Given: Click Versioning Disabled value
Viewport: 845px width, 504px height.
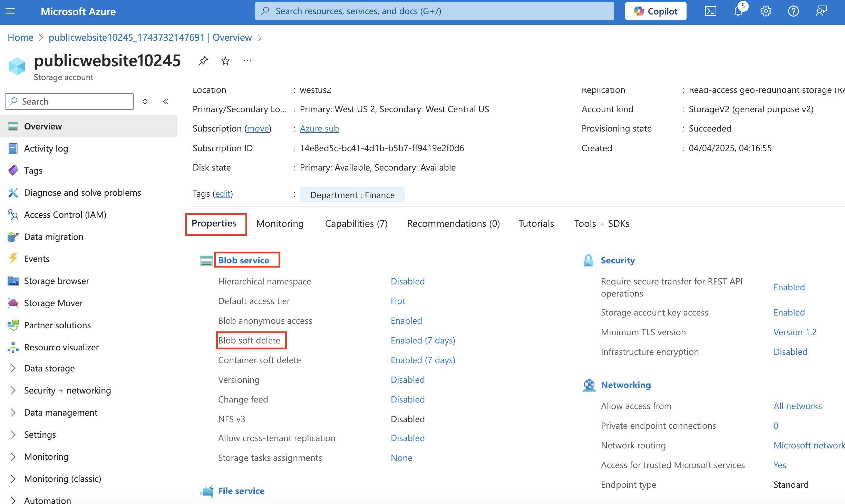Looking at the screenshot, I should [x=408, y=380].
